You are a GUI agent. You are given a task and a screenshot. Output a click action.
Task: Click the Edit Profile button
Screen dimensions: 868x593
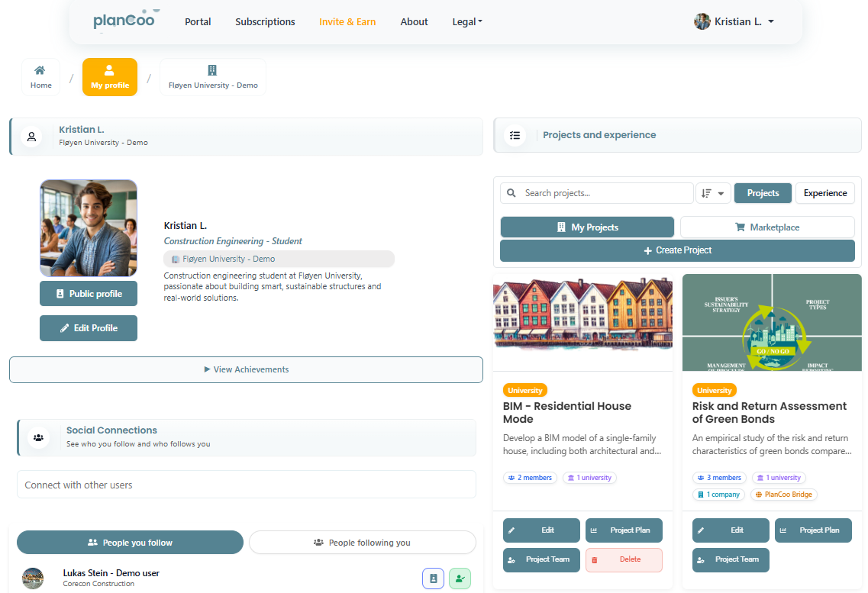pyautogui.click(x=89, y=328)
